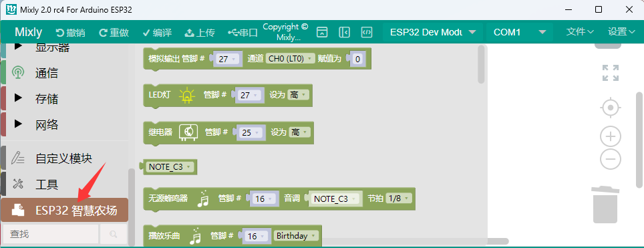The image size is (644, 248).
Task: Open pin 16 dropdown in 播放乐曲 block
Action: (257, 236)
